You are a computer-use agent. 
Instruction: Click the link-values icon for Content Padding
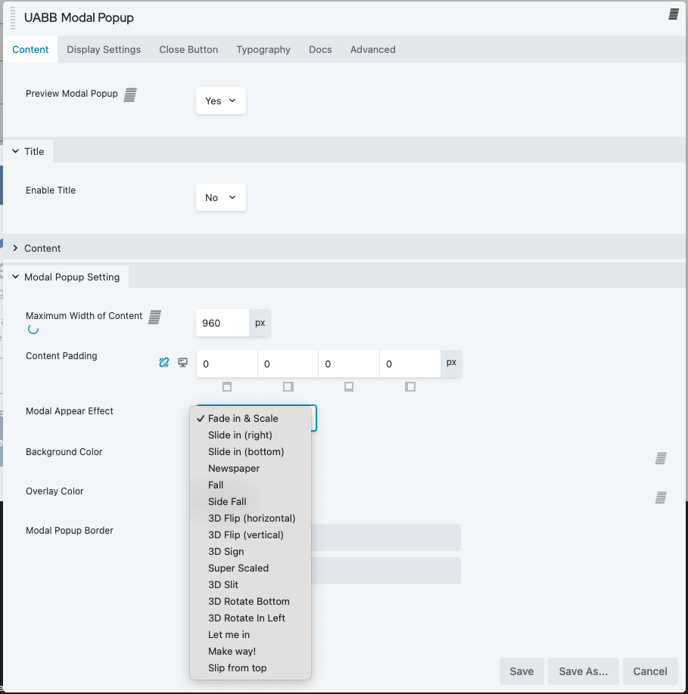point(164,362)
